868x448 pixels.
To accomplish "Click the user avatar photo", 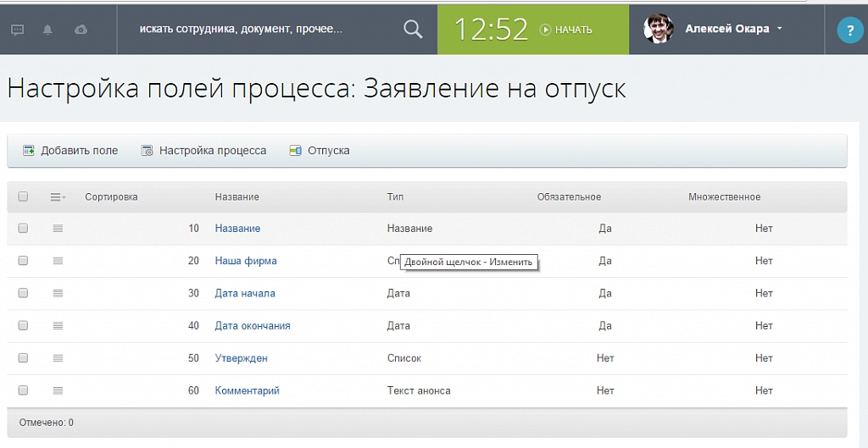I will 658,29.
